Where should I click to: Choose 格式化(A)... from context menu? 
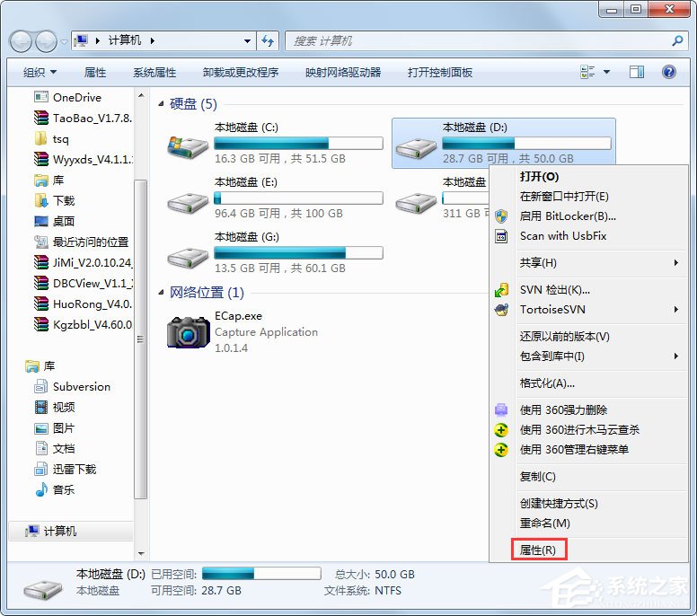click(547, 383)
